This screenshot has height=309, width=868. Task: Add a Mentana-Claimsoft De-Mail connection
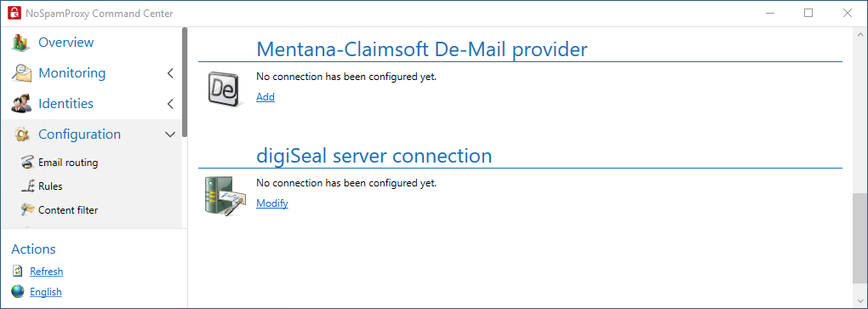click(x=266, y=97)
